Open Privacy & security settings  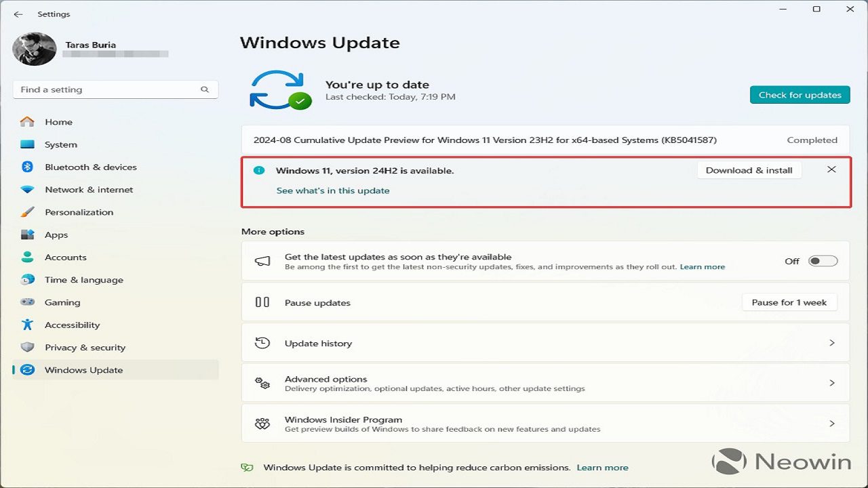click(x=115, y=347)
